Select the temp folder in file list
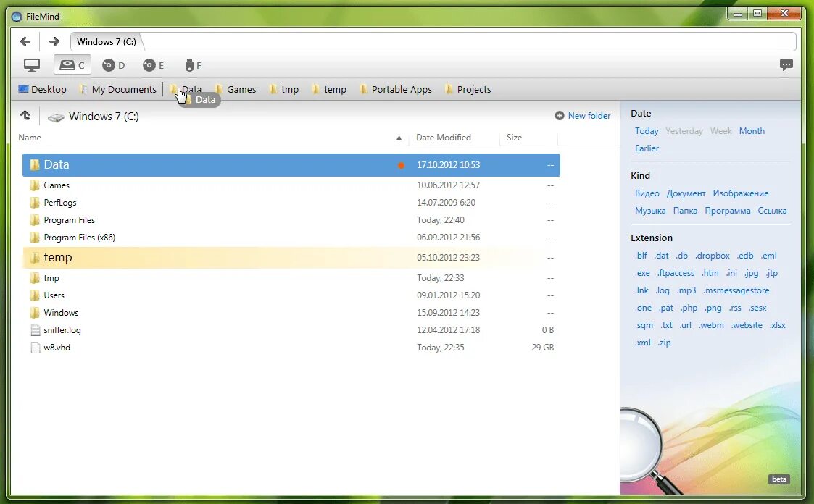Image resolution: width=814 pixels, height=504 pixels. [x=291, y=258]
